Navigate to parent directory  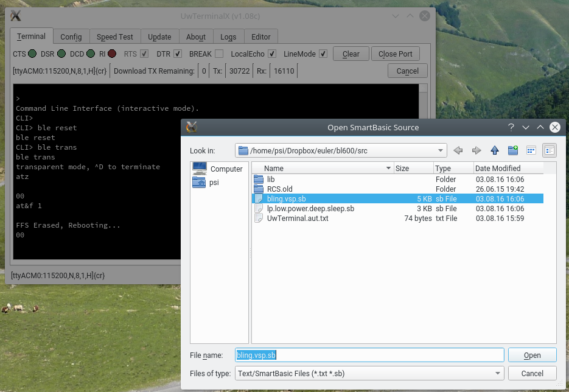tap(495, 150)
